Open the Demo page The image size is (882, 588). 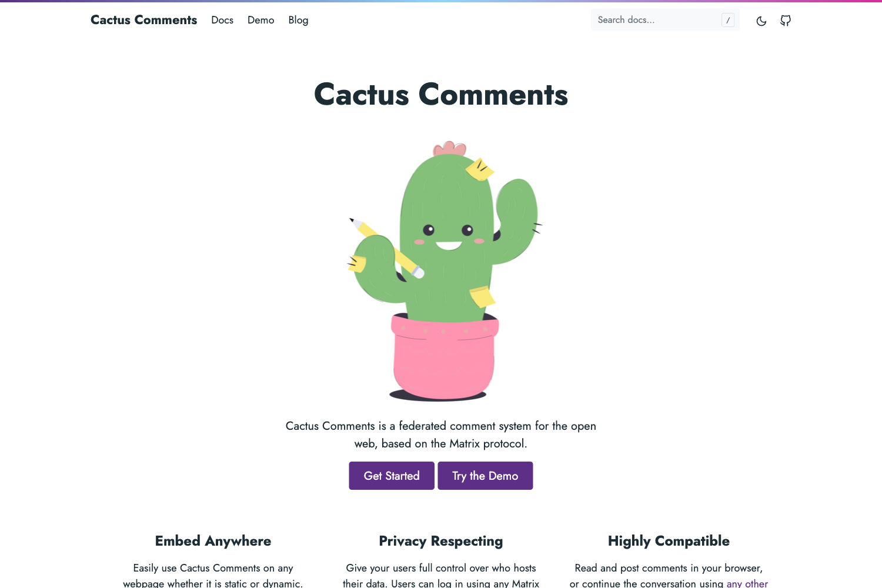pos(260,20)
